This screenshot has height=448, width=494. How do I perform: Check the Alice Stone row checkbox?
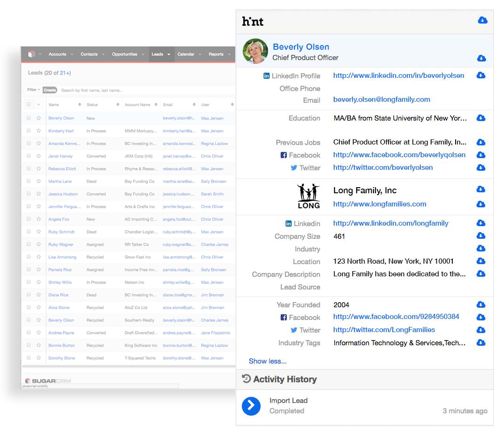29,307
